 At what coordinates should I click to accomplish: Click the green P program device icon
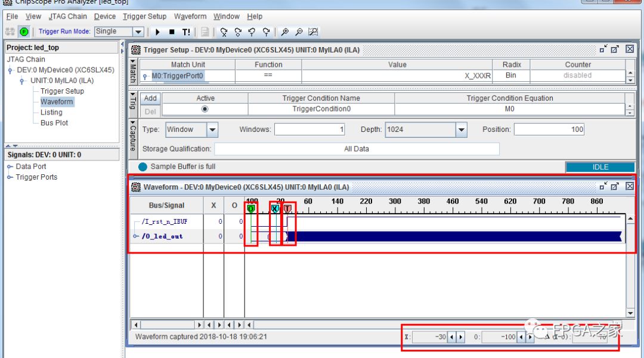click(x=24, y=32)
